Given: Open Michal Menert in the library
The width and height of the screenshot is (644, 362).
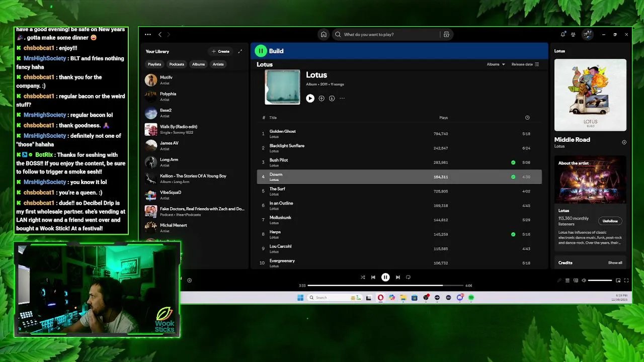Looking at the screenshot, I should 194,228.
